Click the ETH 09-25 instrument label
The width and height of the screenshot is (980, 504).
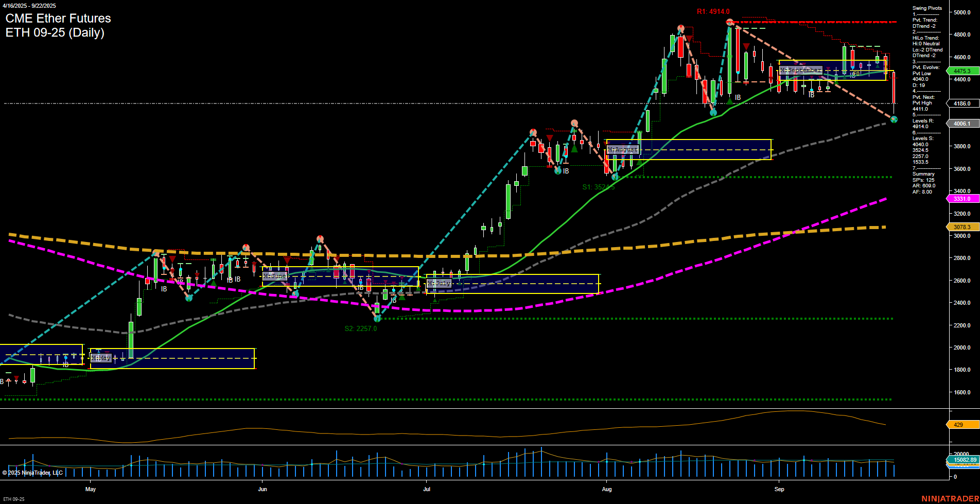coord(14,498)
